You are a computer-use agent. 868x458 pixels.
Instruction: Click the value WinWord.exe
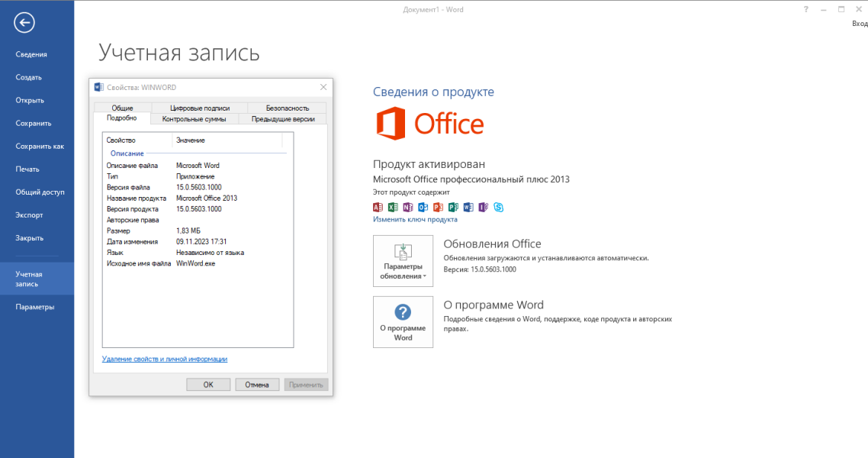[195, 263]
